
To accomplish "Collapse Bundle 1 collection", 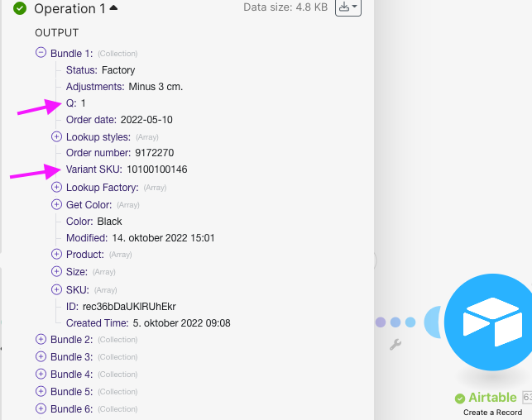I will 41,53.
